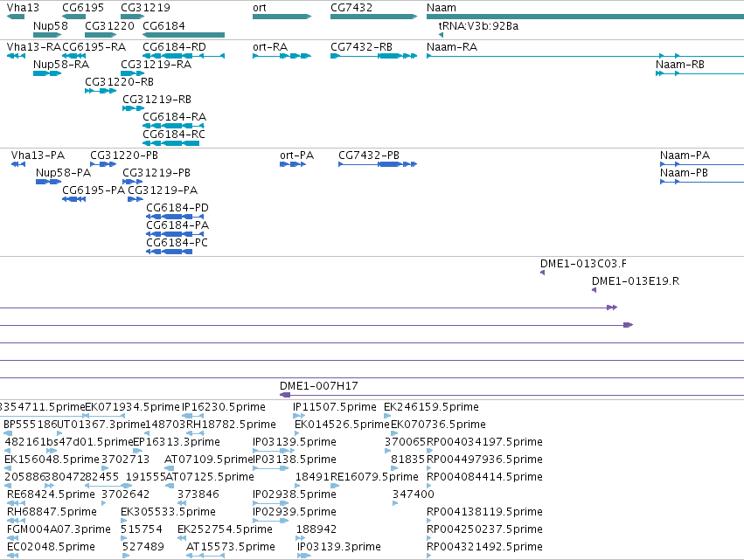Viewport: 744px width, 560px height.
Task: Select transcript CG6184-RC
Action: 174,135
